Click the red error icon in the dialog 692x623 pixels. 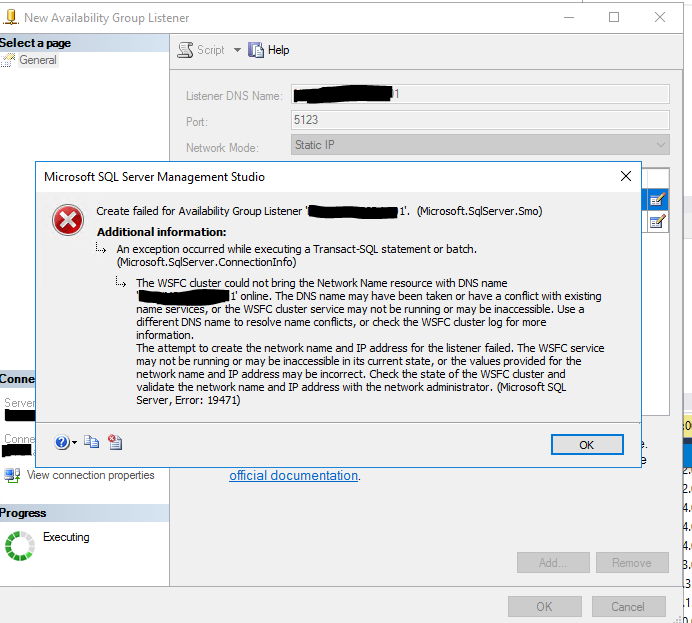click(x=68, y=220)
